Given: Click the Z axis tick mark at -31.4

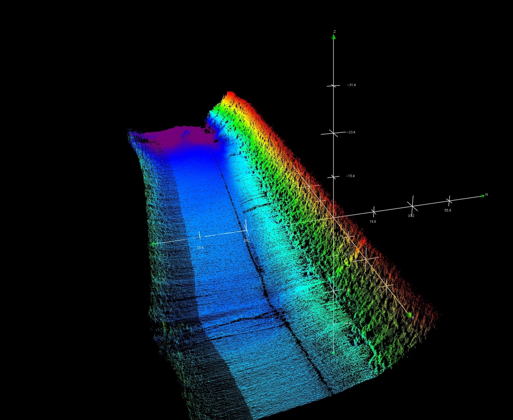Looking at the screenshot, I should pos(334,86).
